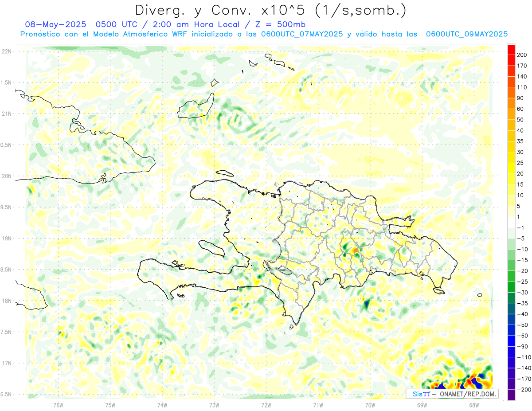
Task: Click the '75W' longitude label
Action: (x=110, y=405)
